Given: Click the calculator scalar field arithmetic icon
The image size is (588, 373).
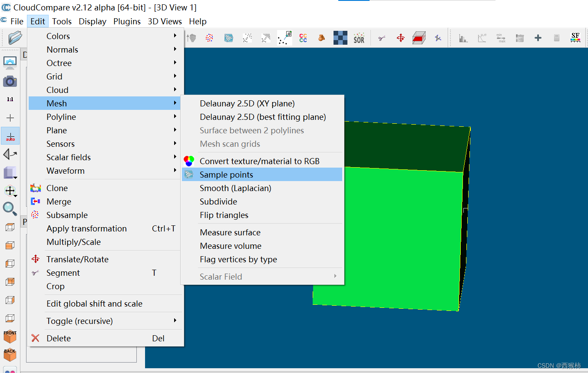Looking at the screenshot, I should (557, 38).
